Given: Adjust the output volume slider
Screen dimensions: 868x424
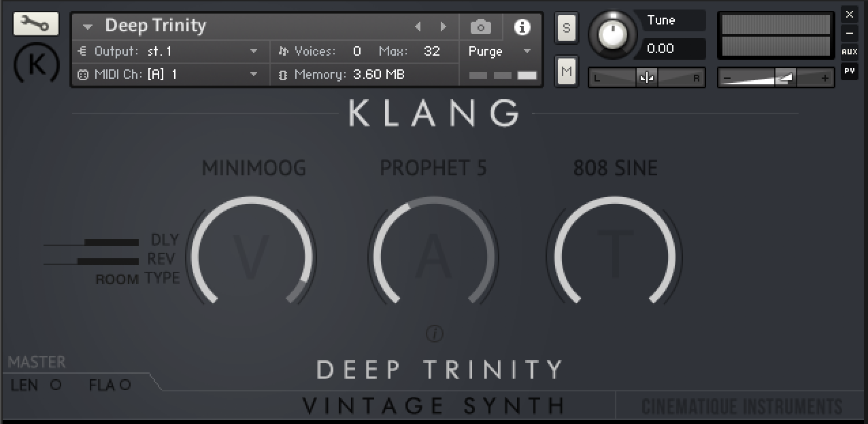Looking at the screenshot, I should tap(777, 78).
